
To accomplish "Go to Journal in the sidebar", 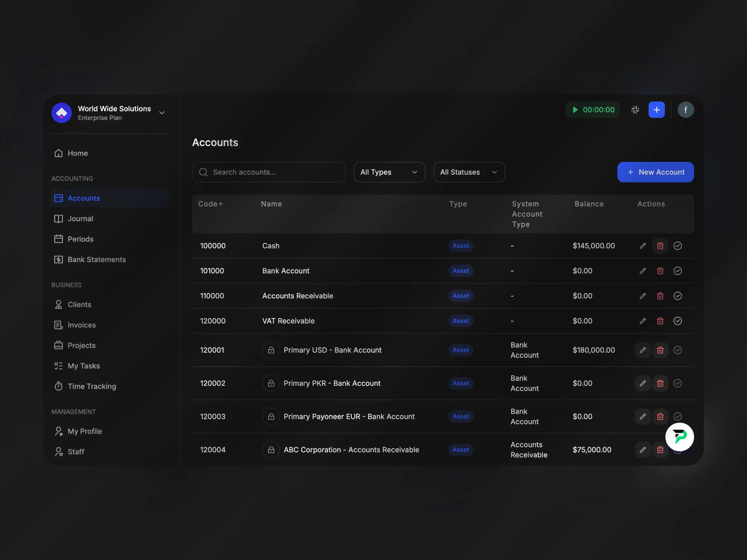I will (80, 219).
